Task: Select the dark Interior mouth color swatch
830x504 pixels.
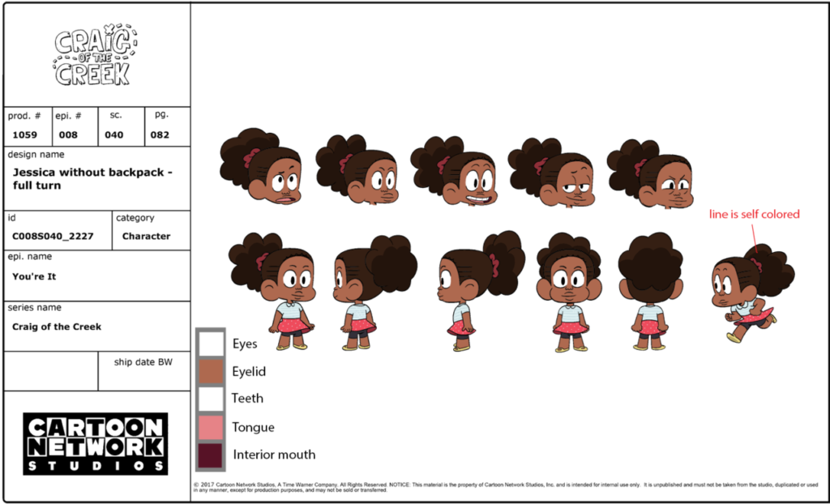Action: (211, 455)
